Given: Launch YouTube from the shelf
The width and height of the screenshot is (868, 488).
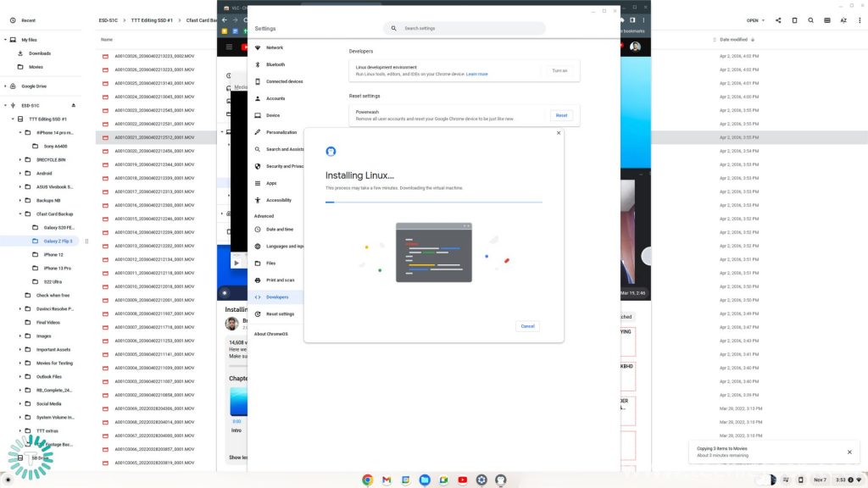Looking at the screenshot, I should pos(462,480).
